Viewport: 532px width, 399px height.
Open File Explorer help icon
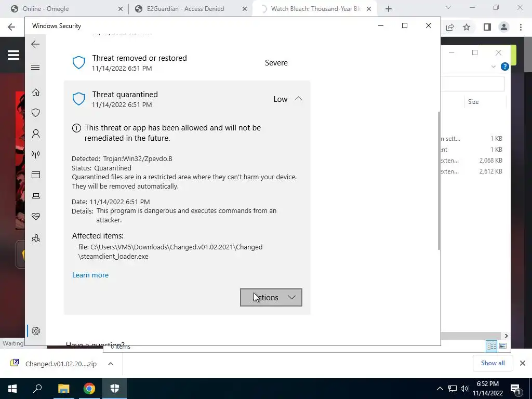[x=505, y=67]
